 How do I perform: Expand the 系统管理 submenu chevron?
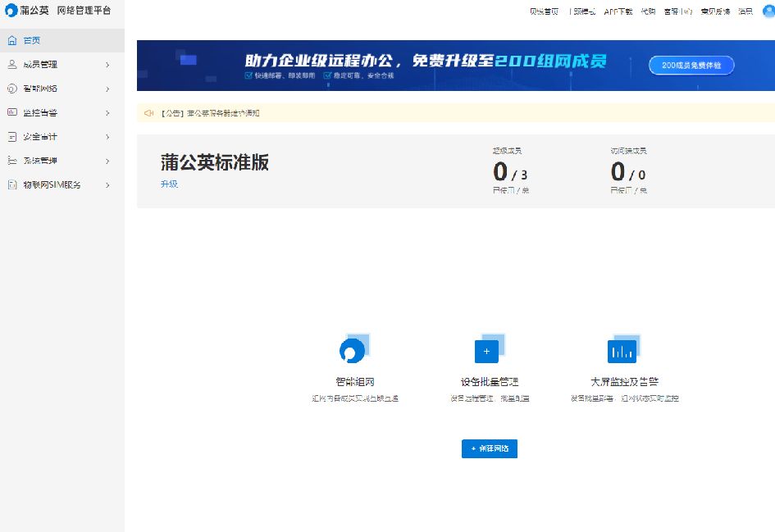pyautogui.click(x=107, y=161)
